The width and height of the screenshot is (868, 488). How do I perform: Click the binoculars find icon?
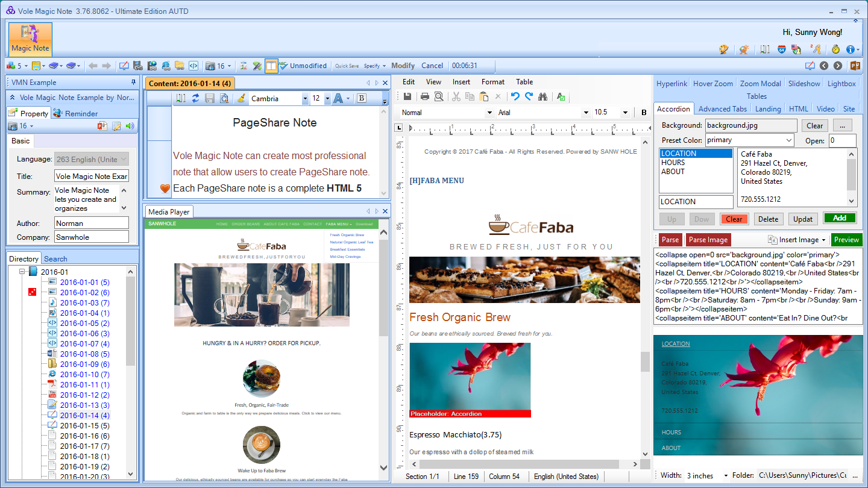point(542,96)
